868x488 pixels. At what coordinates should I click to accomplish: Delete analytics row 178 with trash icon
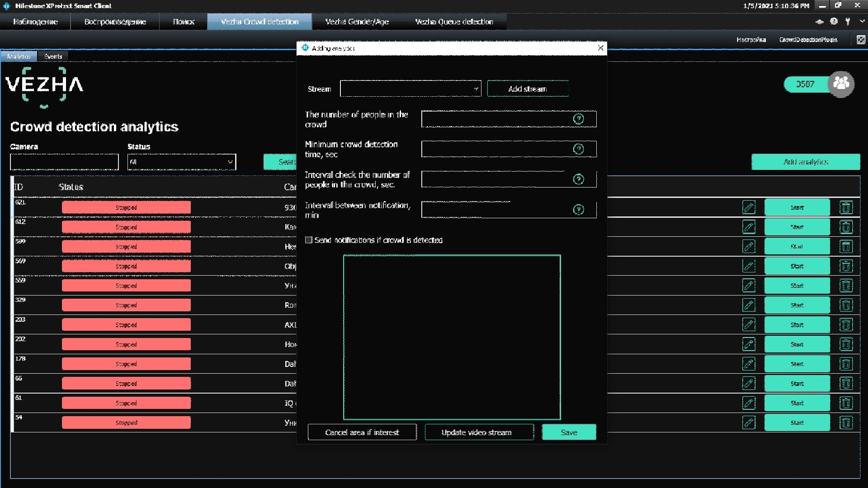coord(846,364)
